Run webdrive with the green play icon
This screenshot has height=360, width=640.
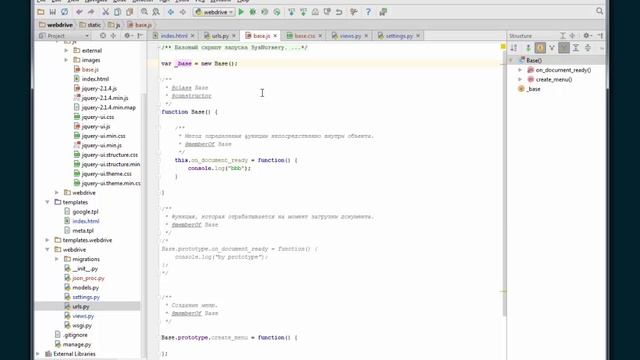(x=241, y=12)
